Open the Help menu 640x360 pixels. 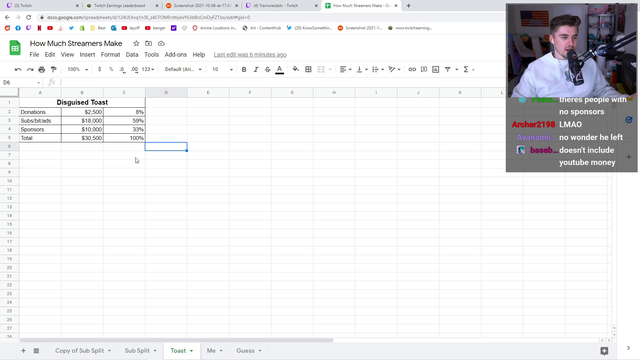pyautogui.click(x=199, y=55)
